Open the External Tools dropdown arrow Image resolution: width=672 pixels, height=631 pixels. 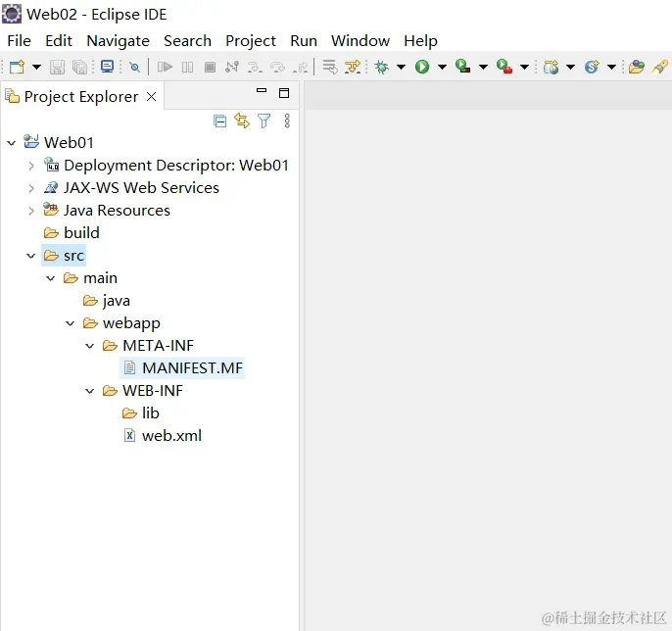tap(525, 67)
